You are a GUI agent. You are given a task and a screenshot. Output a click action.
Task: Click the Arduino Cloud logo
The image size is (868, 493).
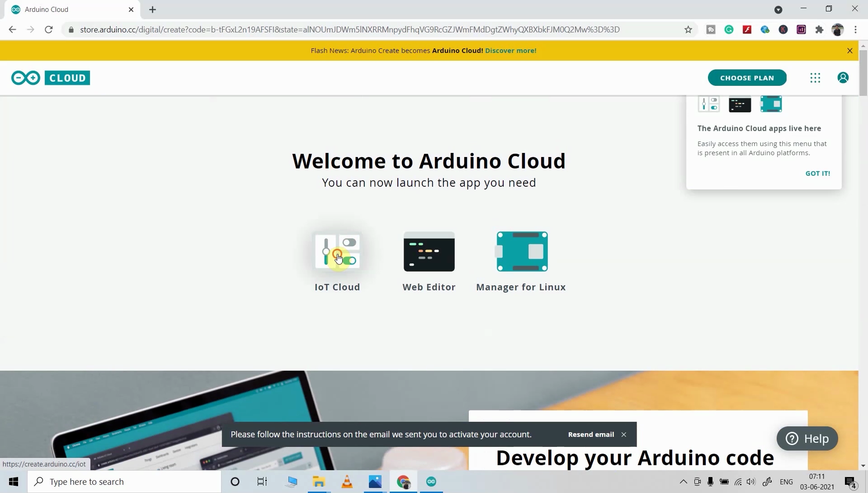(50, 77)
